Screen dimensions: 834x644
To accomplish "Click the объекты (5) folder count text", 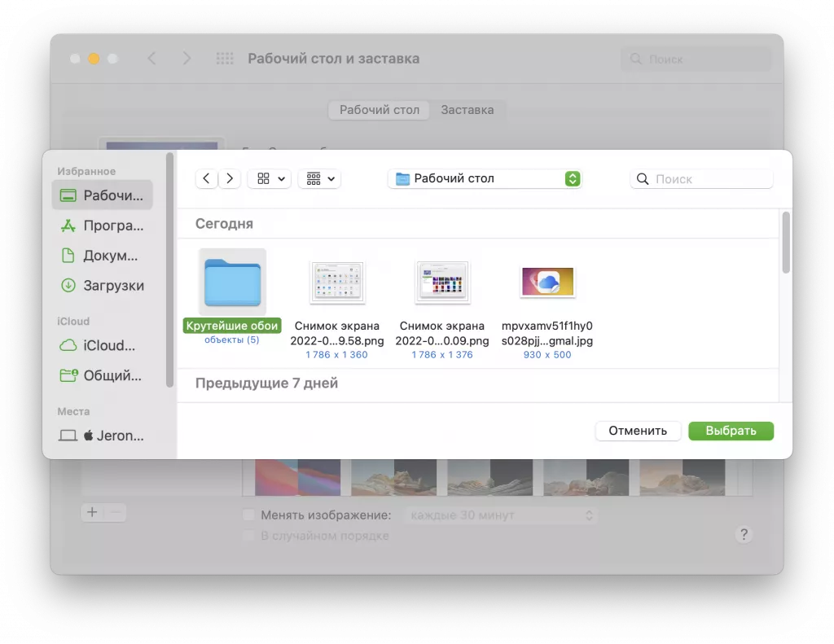I will pos(232,340).
